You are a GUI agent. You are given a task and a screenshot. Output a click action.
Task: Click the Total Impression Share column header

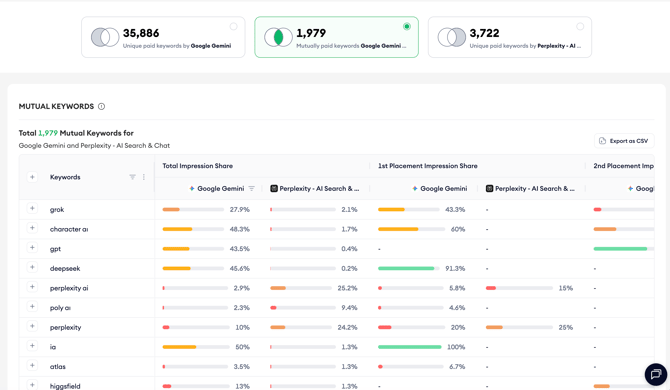pos(197,166)
